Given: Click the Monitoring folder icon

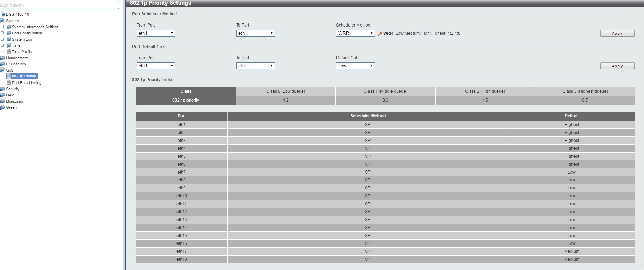Looking at the screenshot, I should [3, 101].
